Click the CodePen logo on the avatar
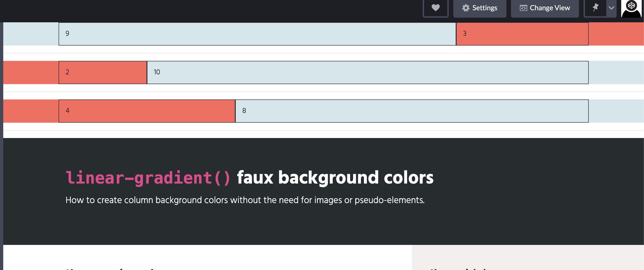The width and height of the screenshot is (644, 270). click(631, 5)
